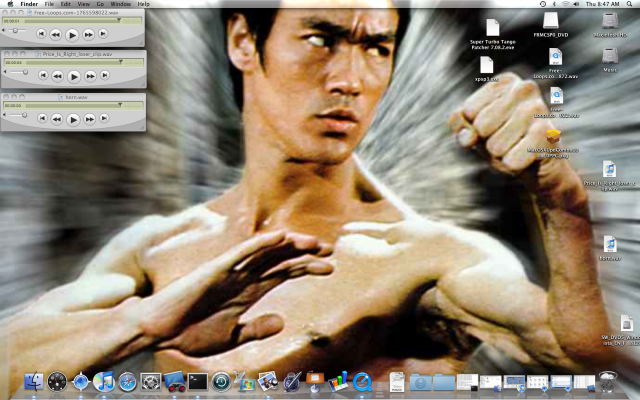Select the FRMCSP0_DVD disk icon
640x400 pixels.
[551, 20]
